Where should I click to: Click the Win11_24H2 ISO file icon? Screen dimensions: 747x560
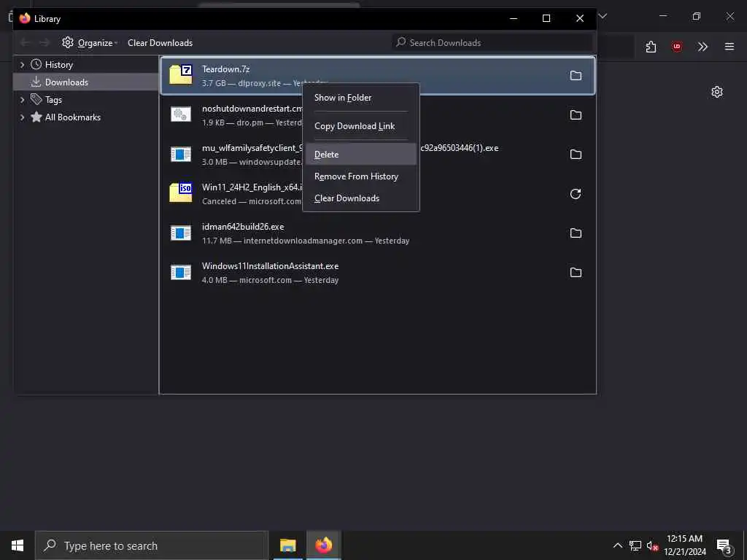pos(181,192)
